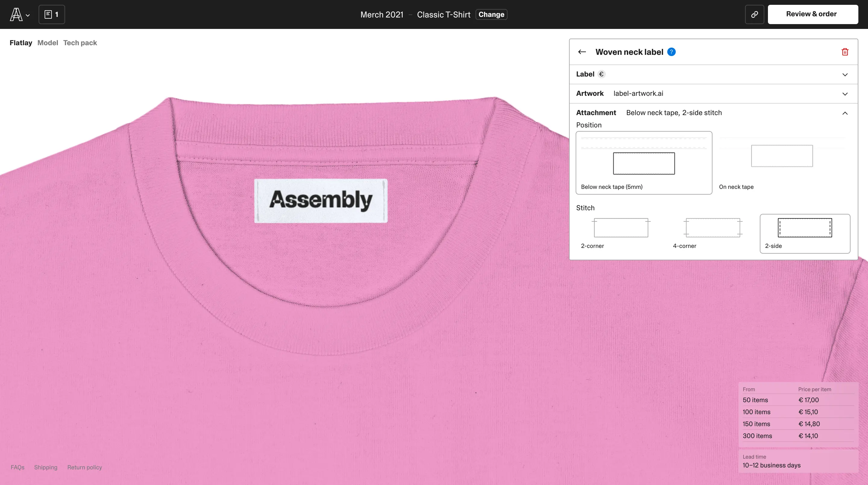Click the euro price icon beside Label

(601, 74)
